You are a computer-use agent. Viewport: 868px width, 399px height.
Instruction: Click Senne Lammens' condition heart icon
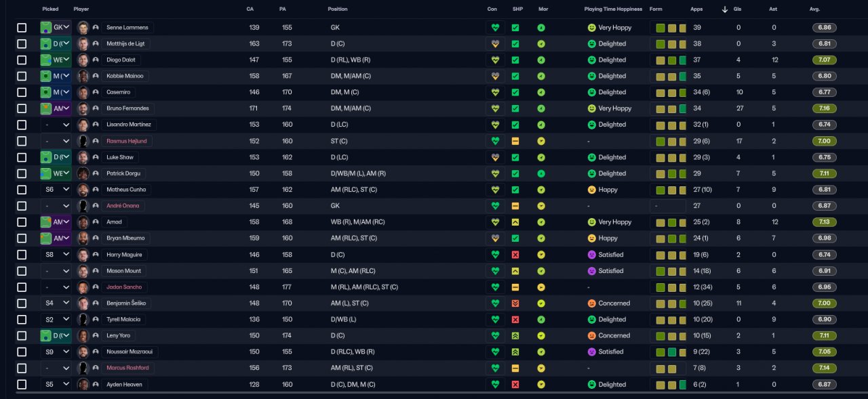click(495, 28)
